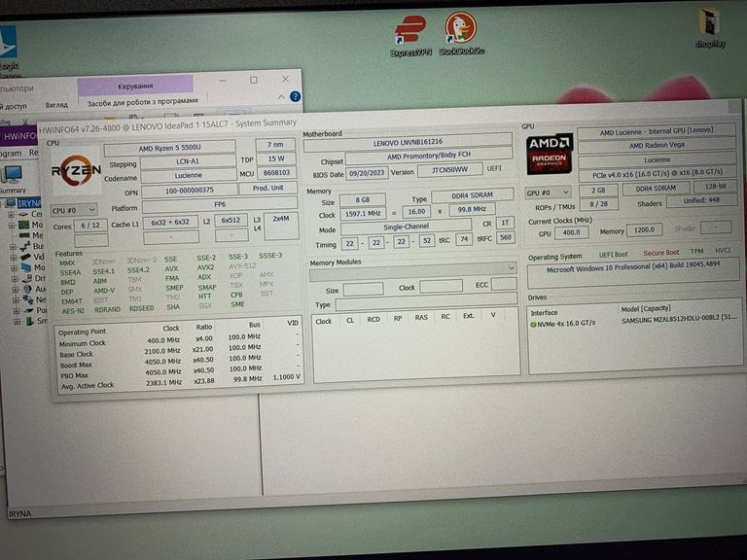Viewport: 747px width, 560px height.
Task: Open the GPU #0 selector dropdown
Action: tap(549, 192)
